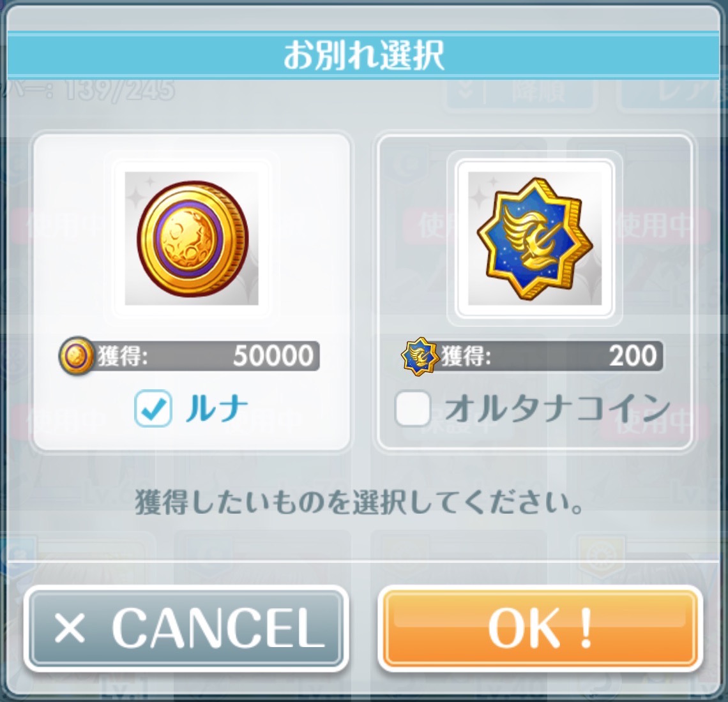Viewport: 728px width, 702px height.
Task: Click the blue star Ortana coin emblem
Action: 535,238
